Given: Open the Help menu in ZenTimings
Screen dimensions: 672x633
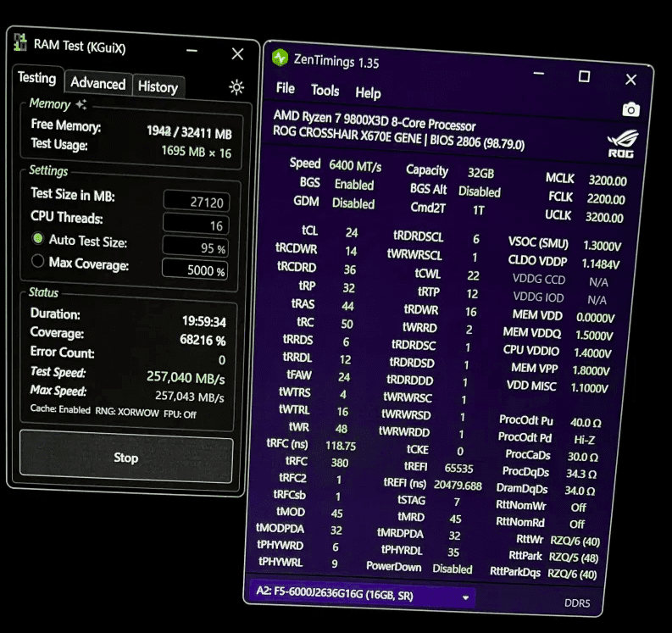Looking at the screenshot, I should (x=368, y=92).
